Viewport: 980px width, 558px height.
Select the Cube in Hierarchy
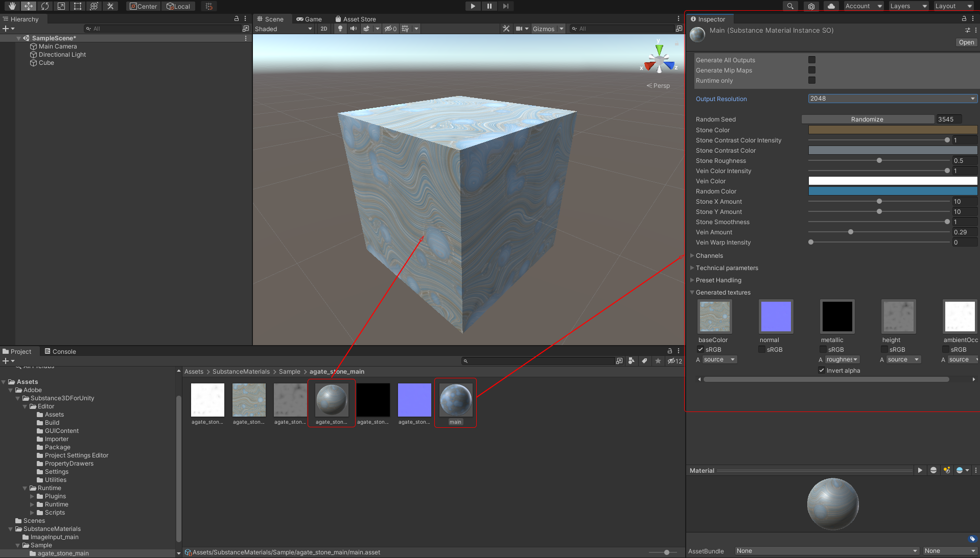pyautogui.click(x=46, y=63)
